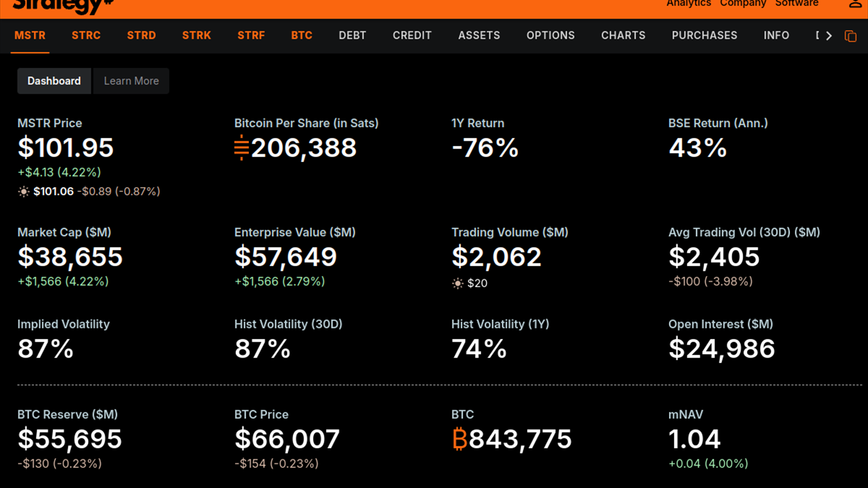
Task: Click the BSE Return value 43%
Action: [x=698, y=147]
